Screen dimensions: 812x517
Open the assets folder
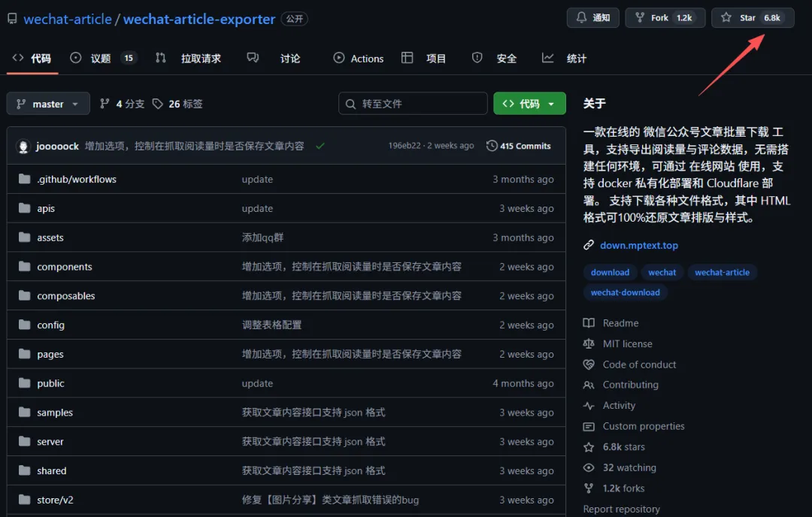coord(50,237)
